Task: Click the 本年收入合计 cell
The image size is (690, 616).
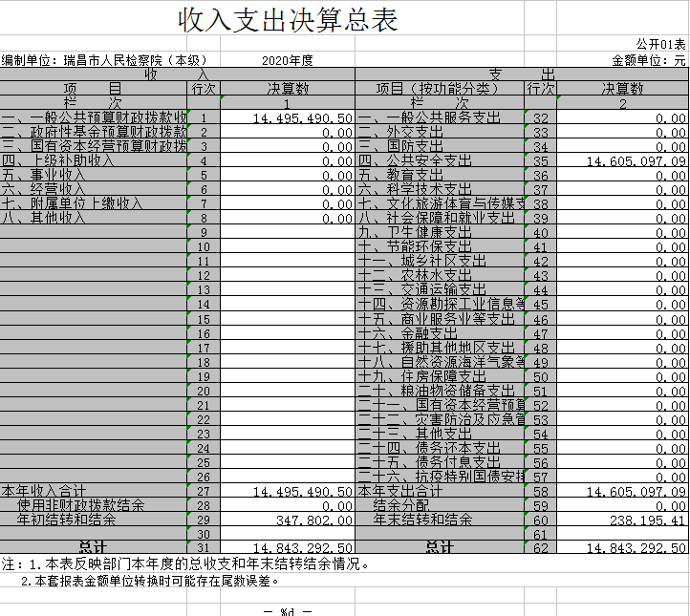Action: coord(94,491)
